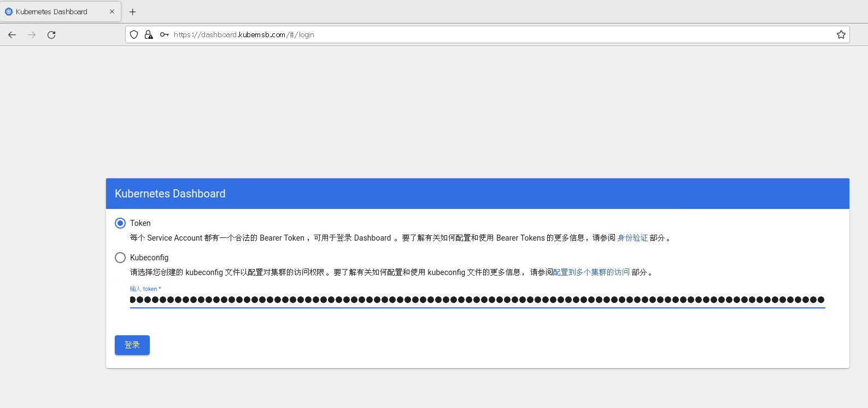
Task: Open a new browser tab
Action: click(132, 11)
